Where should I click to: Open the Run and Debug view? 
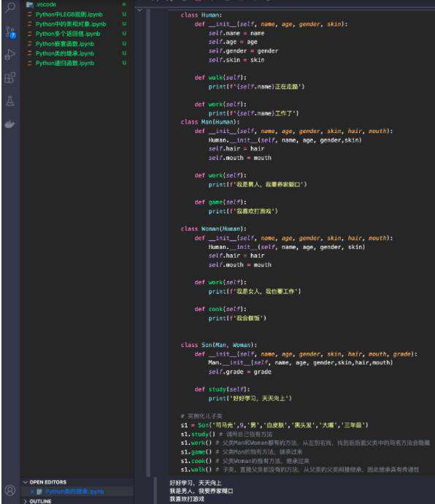pos(10,54)
